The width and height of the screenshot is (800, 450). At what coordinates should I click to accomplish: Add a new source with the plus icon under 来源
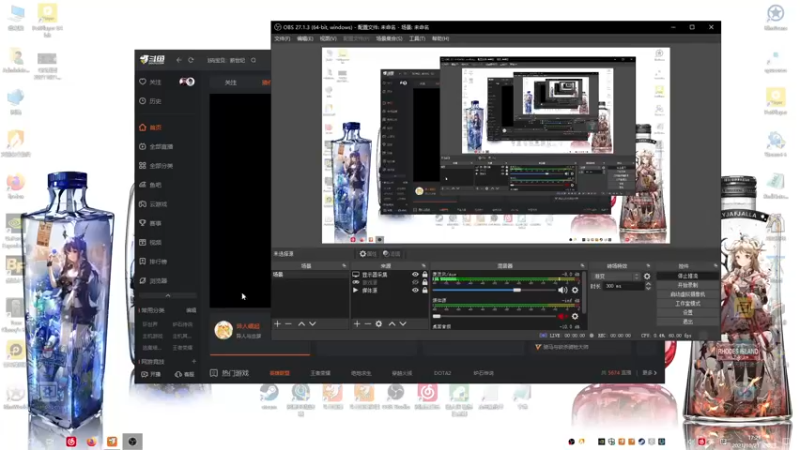(357, 324)
